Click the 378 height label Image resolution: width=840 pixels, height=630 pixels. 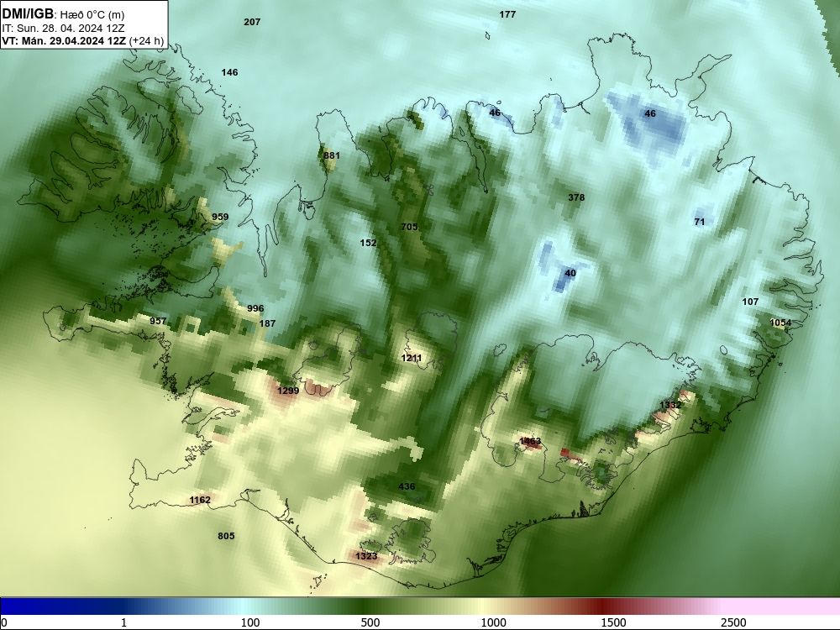pos(576,197)
